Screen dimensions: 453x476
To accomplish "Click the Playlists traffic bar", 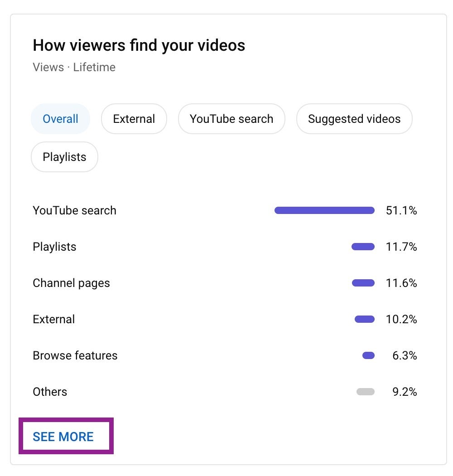I will click(x=363, y=247).
